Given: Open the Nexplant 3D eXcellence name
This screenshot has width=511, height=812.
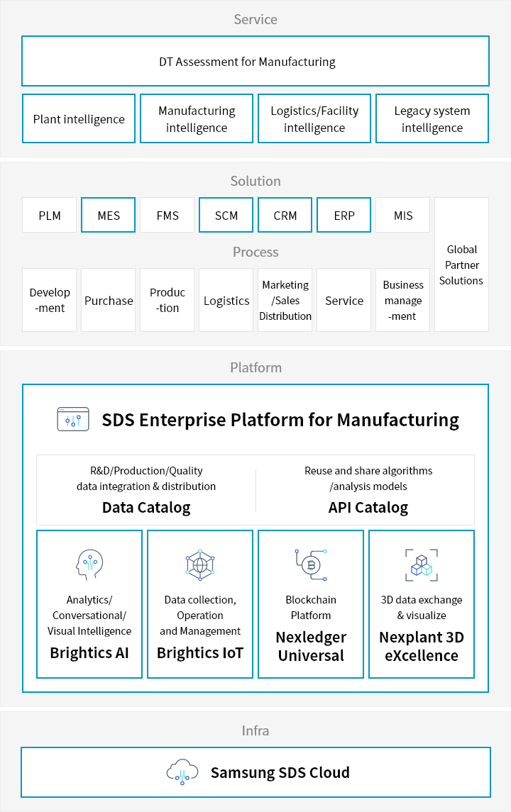Looking at the screenshot, I should (422, 646).
